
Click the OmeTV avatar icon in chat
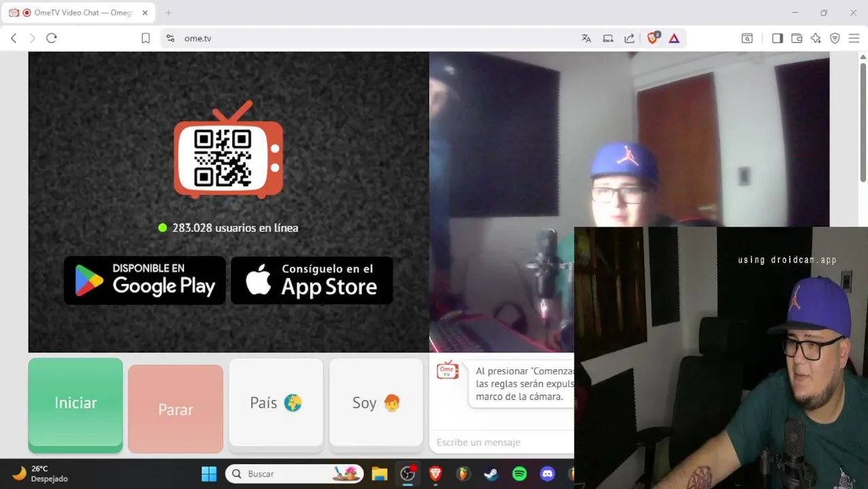click(448, 371)
